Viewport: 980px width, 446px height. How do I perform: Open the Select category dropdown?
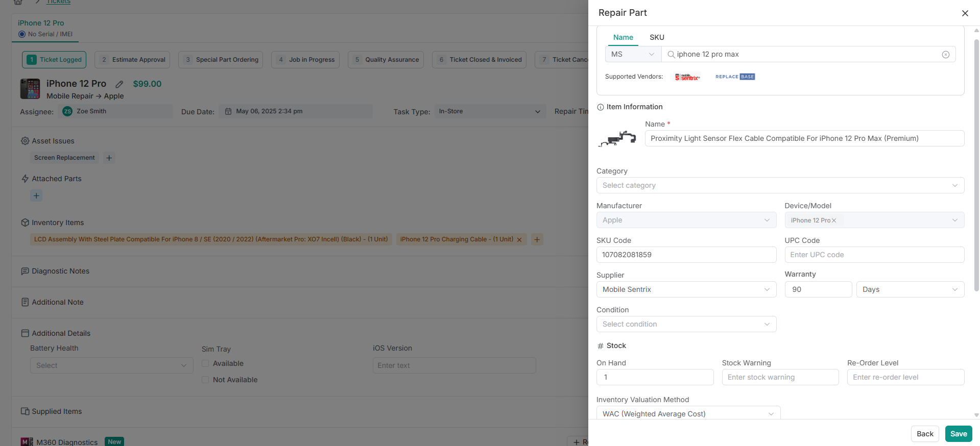coord(780,185)
